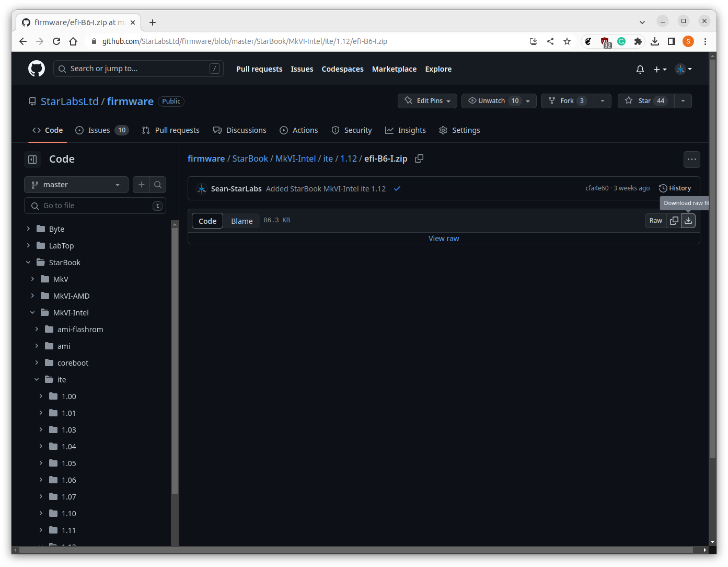Collapse the file tree side panel
The width and height of the screenshot is (728, 567).
[32, 159]
